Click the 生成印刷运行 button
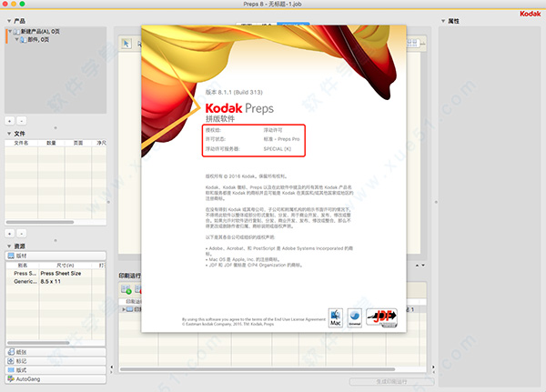 click(x=391, y=382)
